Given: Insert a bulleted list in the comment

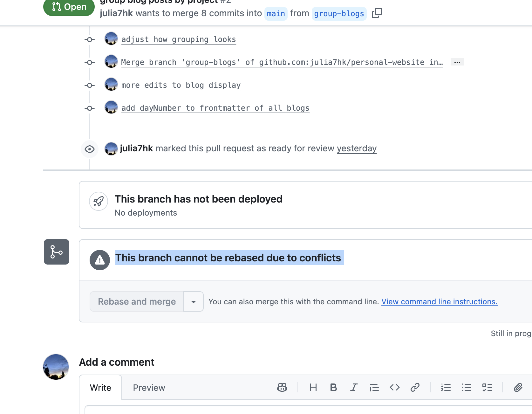Looking at the screenshot, I should click(466, 387).
